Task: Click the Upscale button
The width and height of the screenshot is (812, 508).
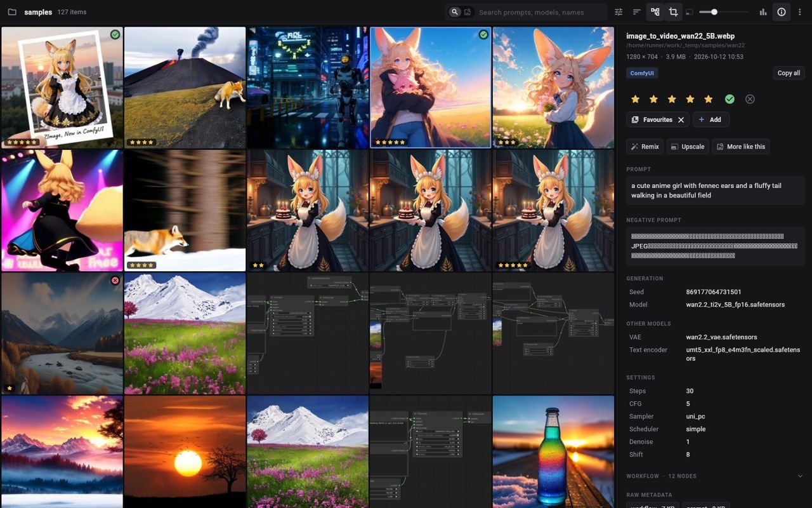Action: 688,147
